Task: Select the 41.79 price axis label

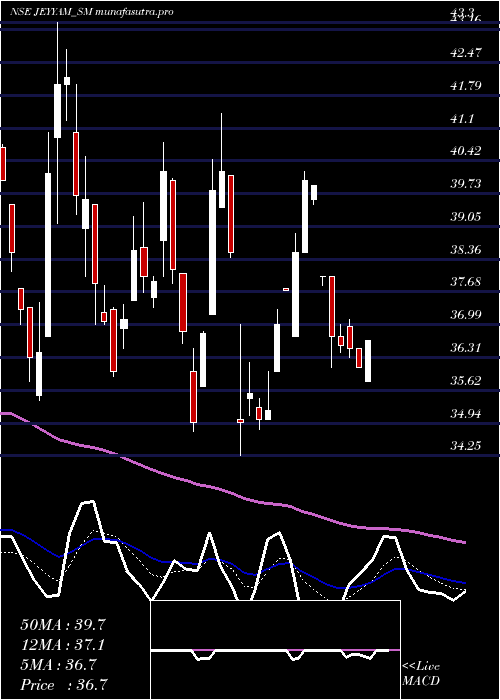Action: [466, 85]
